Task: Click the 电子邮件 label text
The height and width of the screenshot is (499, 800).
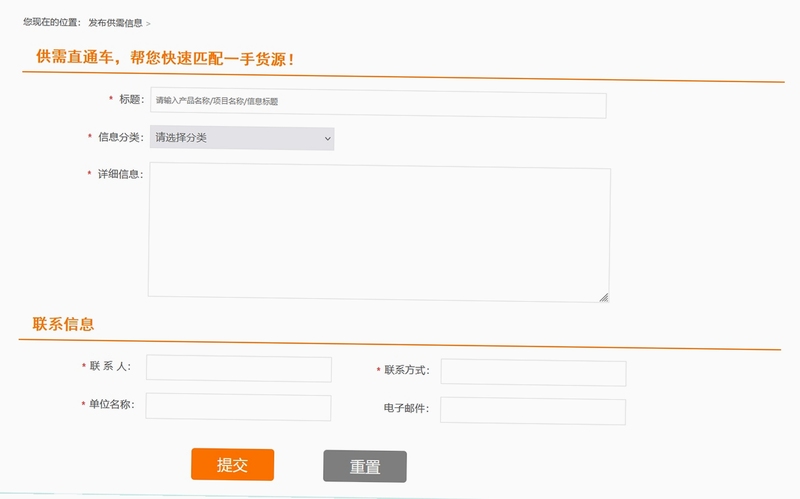Action: pyautogui.click(x=406, y=408)
